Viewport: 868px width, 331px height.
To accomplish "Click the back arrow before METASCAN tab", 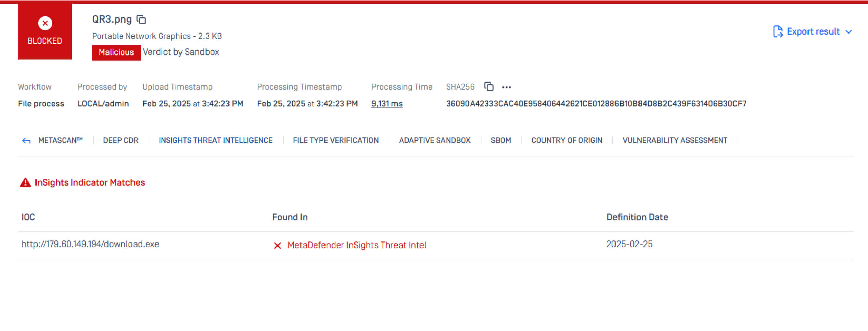I will pos(26,140).
